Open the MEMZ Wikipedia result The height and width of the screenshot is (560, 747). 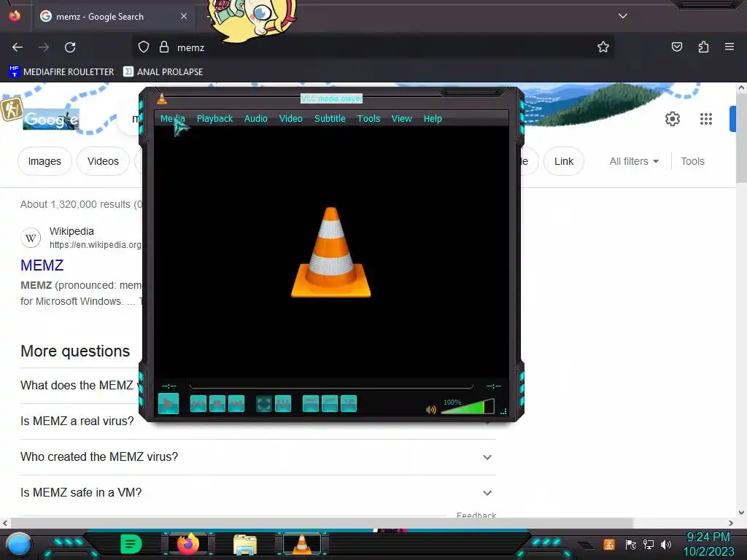pyautogui.click(x=42, y=265)
